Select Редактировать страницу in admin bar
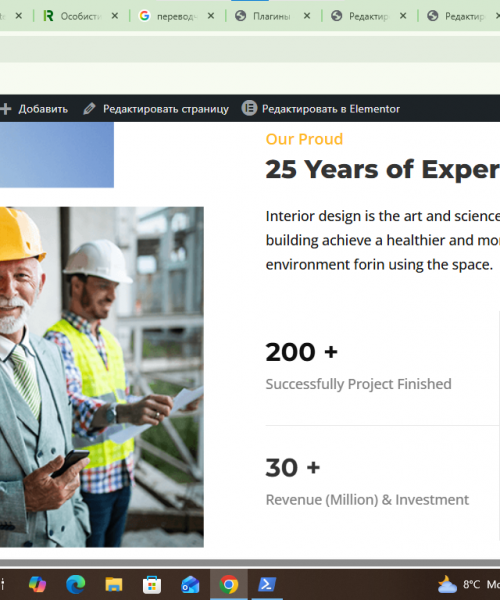The width and height of the screenshot is (500, 600). (x=166, y=109)
